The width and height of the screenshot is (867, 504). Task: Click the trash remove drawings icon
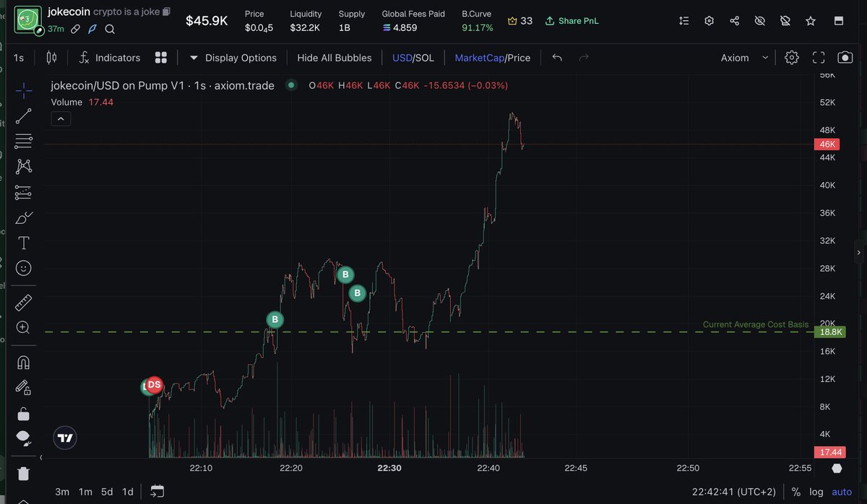(x=23, y=473)
